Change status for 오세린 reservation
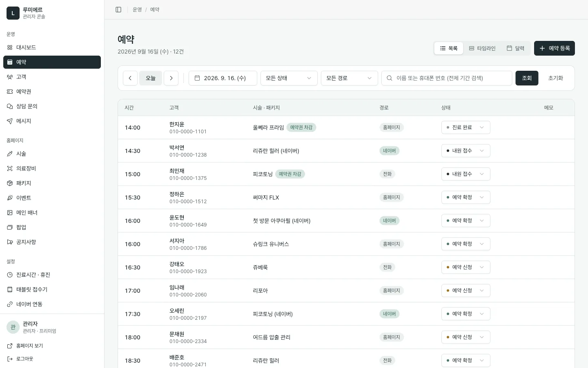Image resolution: width=588 pixels, height=368 pixels. (466, 314)
